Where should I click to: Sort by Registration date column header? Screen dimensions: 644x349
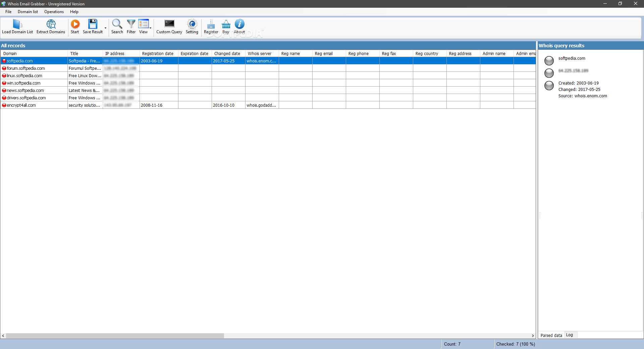click(x=159, y=54)
